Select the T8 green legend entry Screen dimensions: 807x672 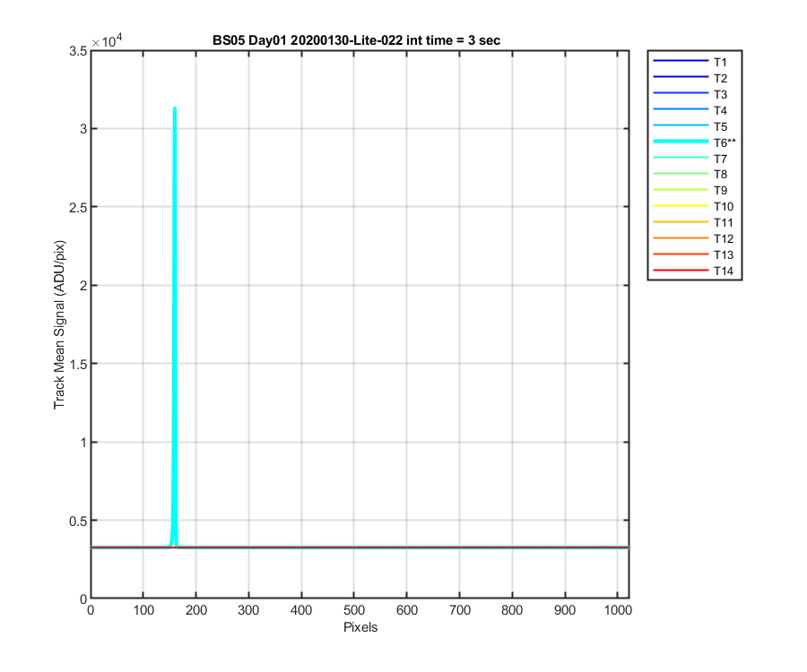pos(690,174)
